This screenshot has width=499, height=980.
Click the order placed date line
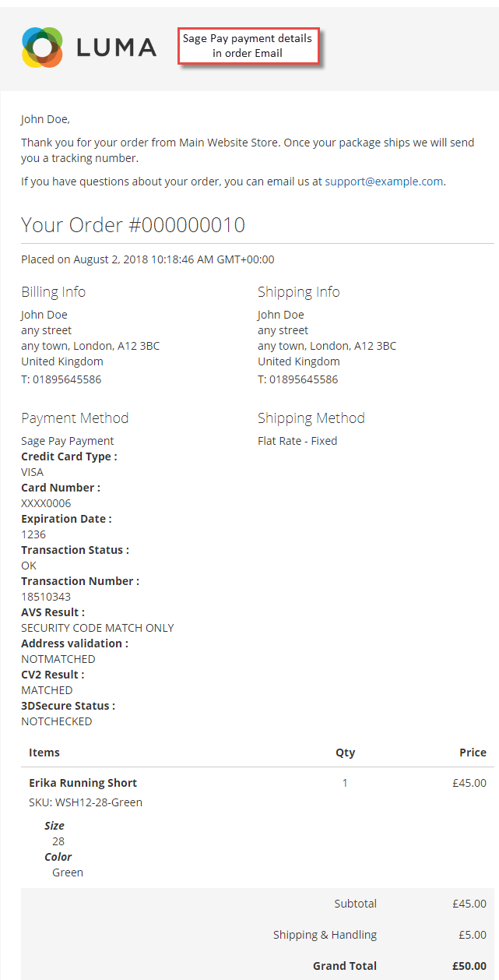coord(148,259)
